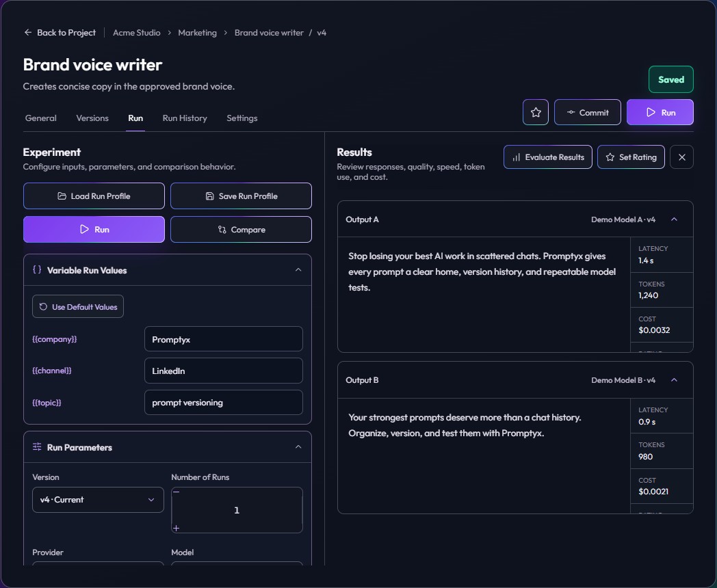The height and width of the screenshot is (588, 717).
Task: Switch to the General tab
Action: [x=40, y=118]
